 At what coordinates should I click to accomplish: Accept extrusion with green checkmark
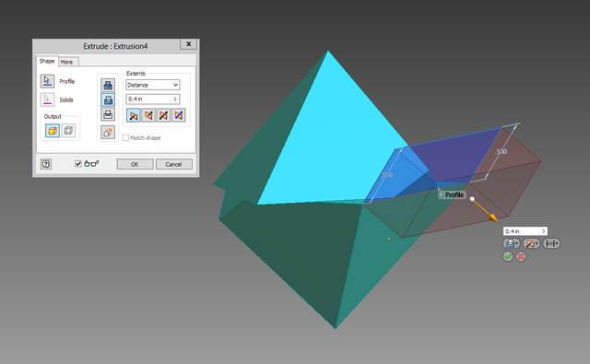(x=508, y=256)
